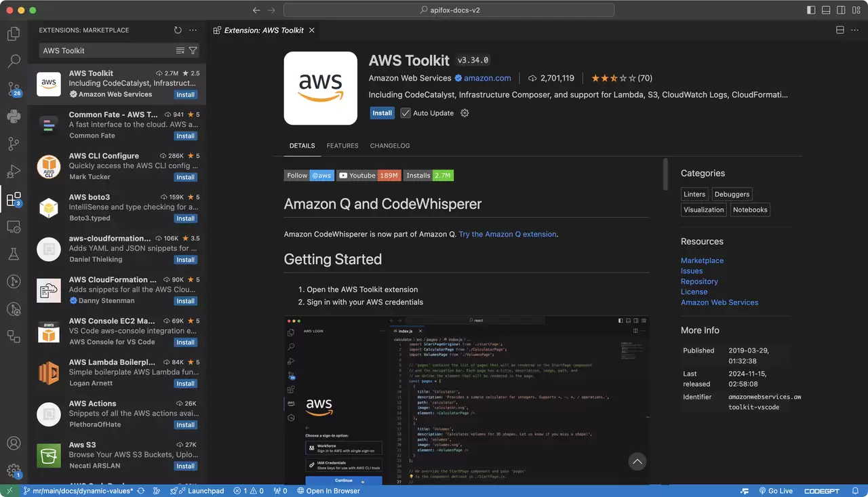
Task: Open the Amazon Web Services resource link
Action: pyautogui.click(x=719, y=302)
